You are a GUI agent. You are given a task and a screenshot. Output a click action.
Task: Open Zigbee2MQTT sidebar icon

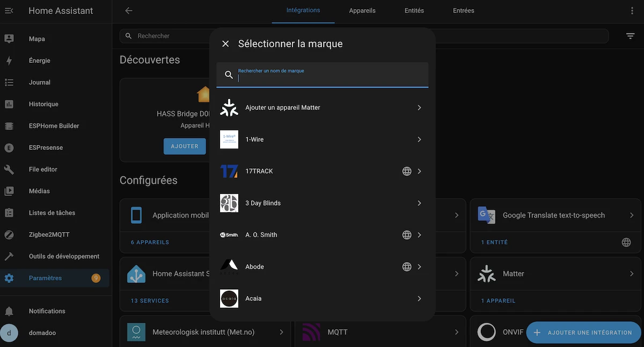[x=9, y=235]
